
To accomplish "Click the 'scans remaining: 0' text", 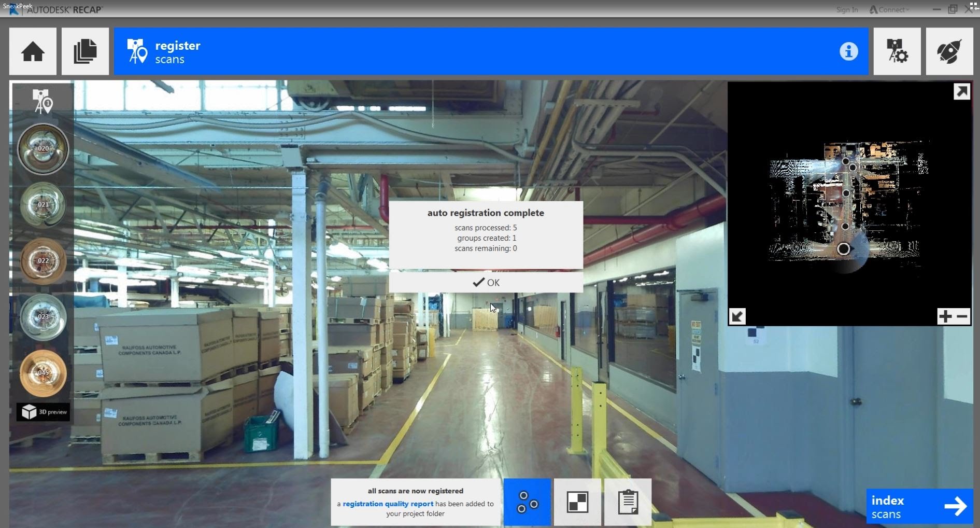I will (486, 248).
